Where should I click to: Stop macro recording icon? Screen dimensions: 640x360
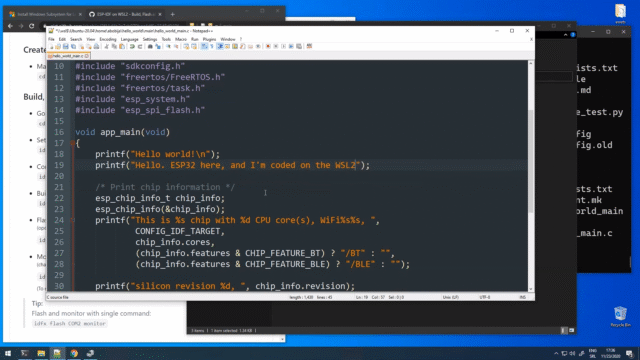click(276, 47)
